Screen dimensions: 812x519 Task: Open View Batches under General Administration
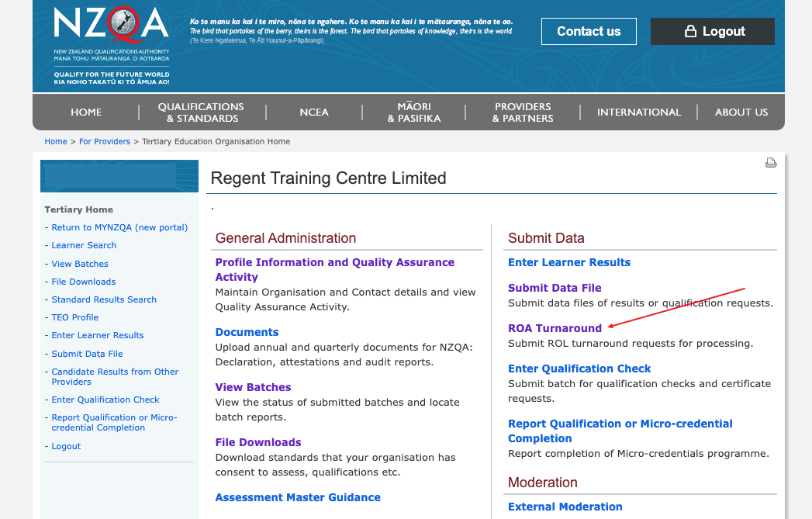point(254,387)
